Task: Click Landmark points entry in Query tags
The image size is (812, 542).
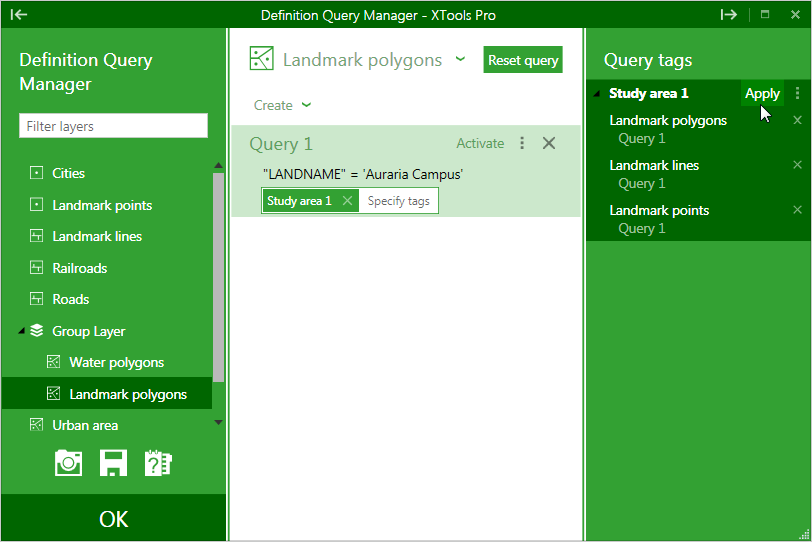Action: tap(659, 210)
